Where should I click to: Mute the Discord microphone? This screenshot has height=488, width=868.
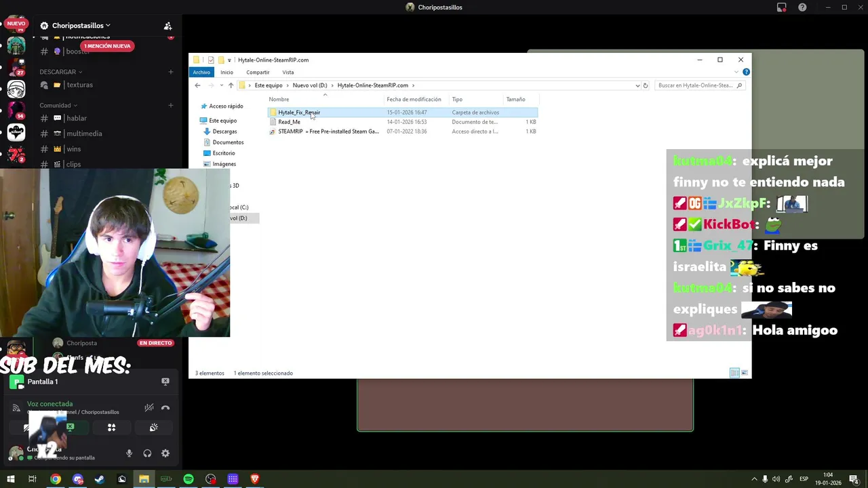click(129, 453)
